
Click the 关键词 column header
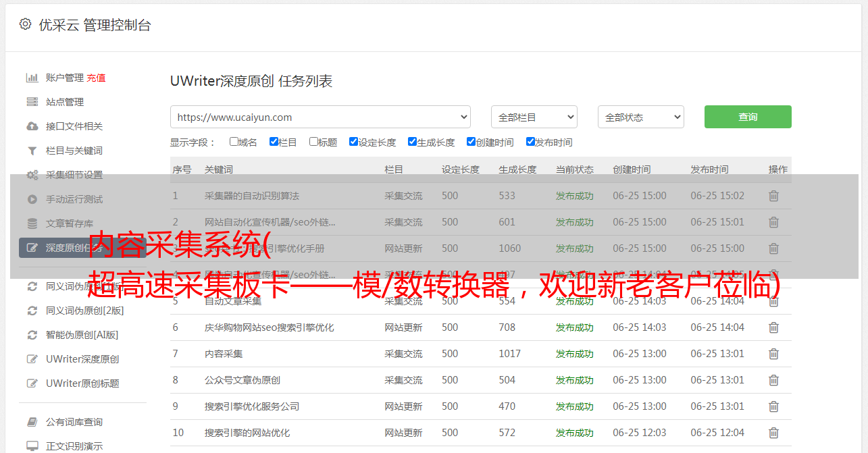[x=219, y=169]
